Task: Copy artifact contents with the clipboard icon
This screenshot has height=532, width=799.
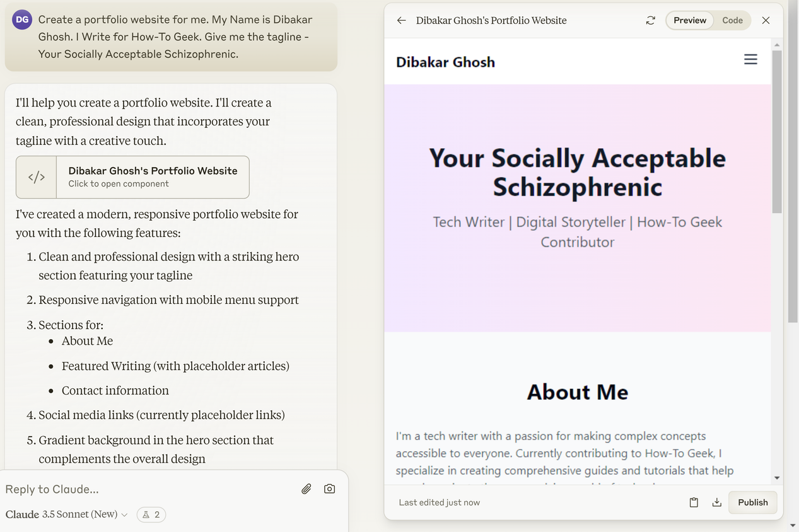Action: click(x=694, y=502)
